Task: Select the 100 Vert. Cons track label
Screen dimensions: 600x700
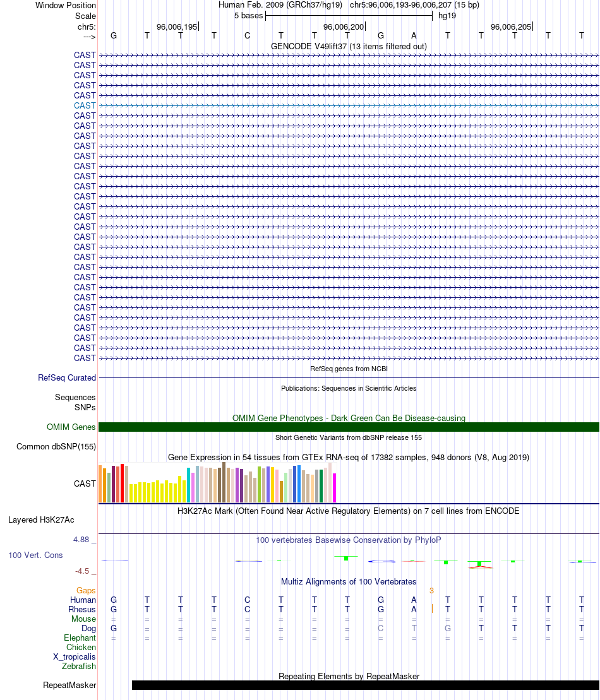Action: pos(36,555)
